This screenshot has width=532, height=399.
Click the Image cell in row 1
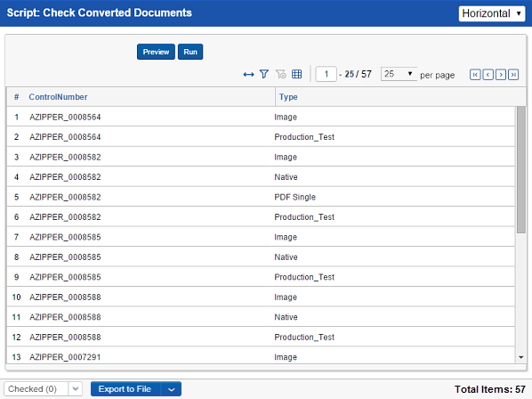point(286,118)
